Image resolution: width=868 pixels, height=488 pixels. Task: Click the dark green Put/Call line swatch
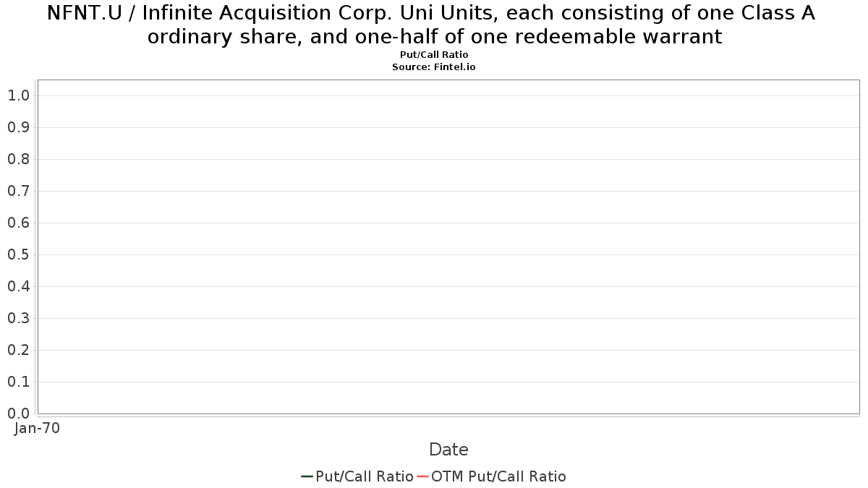click(x=307, y=476)
